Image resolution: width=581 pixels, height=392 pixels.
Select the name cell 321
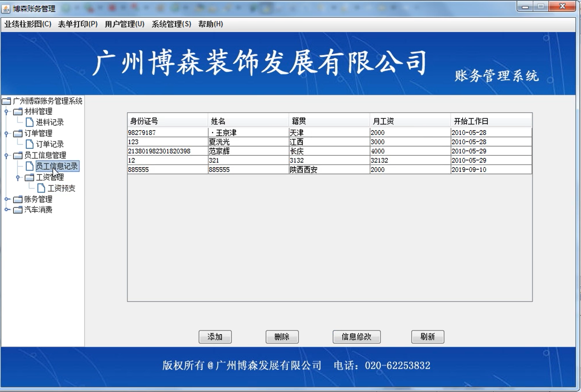pyautogui.click(x=249, y=160)
